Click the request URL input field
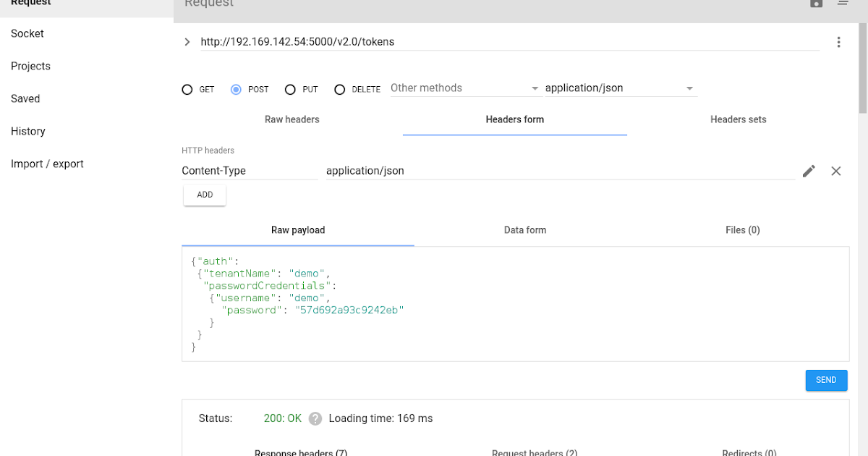Screen dimensions: 868x456 pos(506,42)
